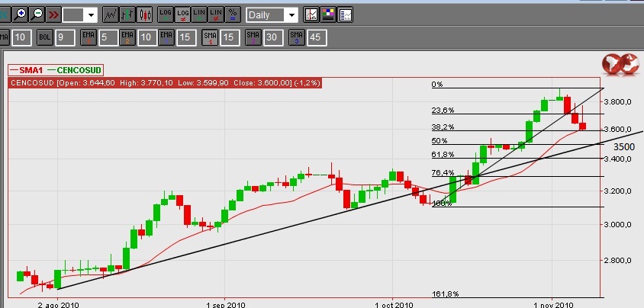Screen dimensions: 644x308
Task: Toggle the EMA 2 indicator button
Action: [127, 37]
